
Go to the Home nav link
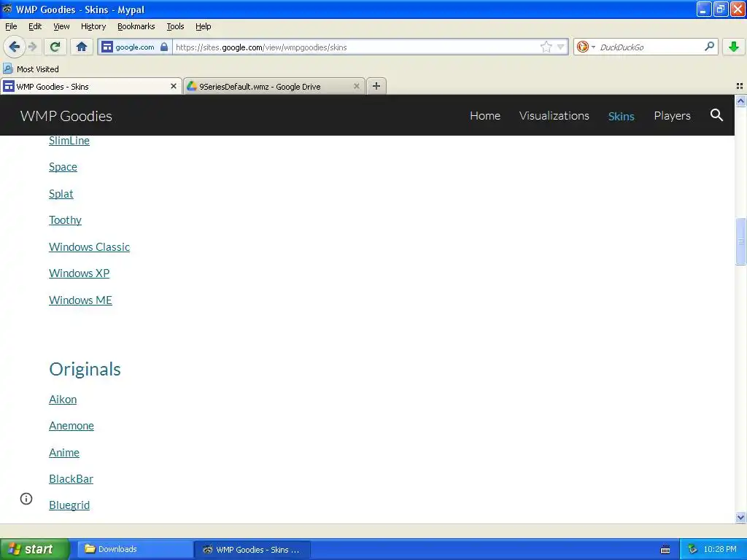tap(485, 116)
